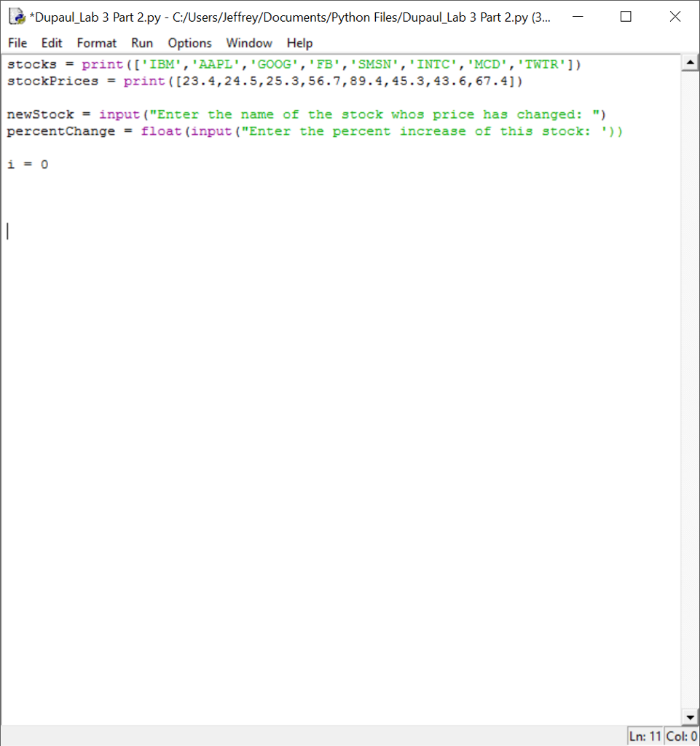Image resolution: width=700 pixels, height=746 pixels.
Task: Open the Run menu
Action: point(142,43)
